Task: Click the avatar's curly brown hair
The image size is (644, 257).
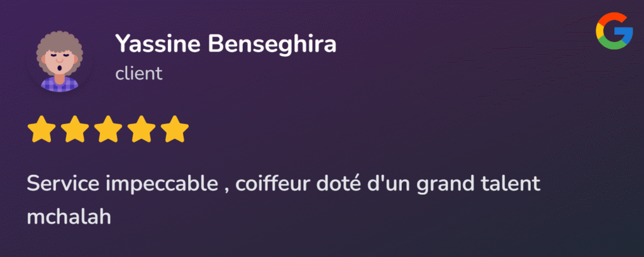Action: pyautogui.click(x=60, y=47)
